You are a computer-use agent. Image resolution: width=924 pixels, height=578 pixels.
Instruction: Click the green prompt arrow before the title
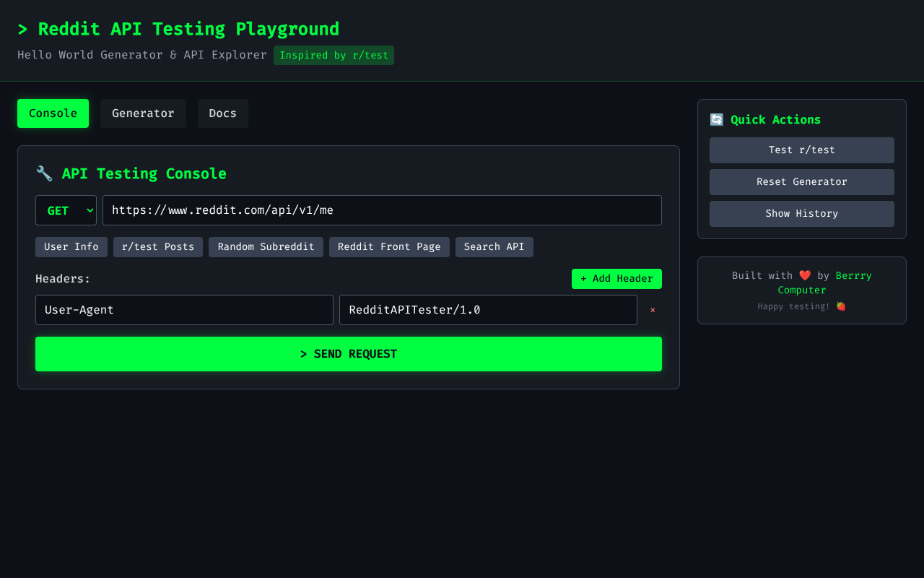(x=22, y=29)
